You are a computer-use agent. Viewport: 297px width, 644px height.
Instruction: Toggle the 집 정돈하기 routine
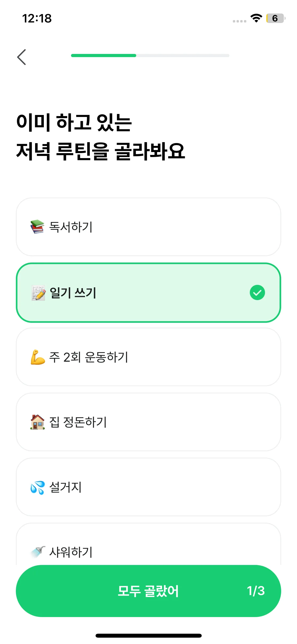[148, 422]
